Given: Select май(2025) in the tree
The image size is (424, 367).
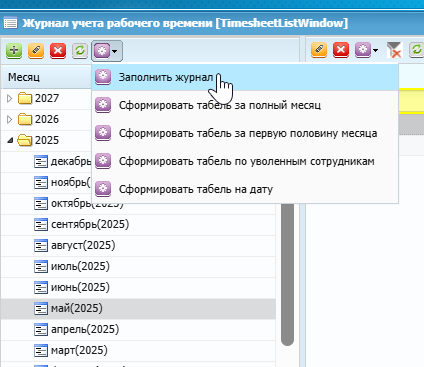Looking at the screenshot, I should [x=138, y=309].
